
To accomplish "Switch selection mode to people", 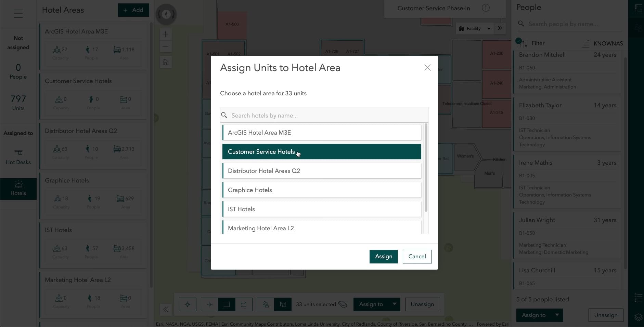I will click(x=266, y=304).
